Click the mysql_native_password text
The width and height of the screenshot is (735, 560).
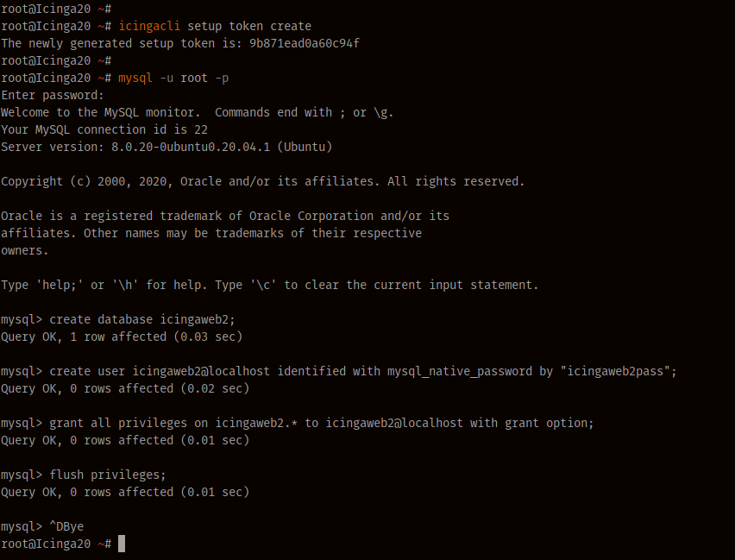pos(459,371)
